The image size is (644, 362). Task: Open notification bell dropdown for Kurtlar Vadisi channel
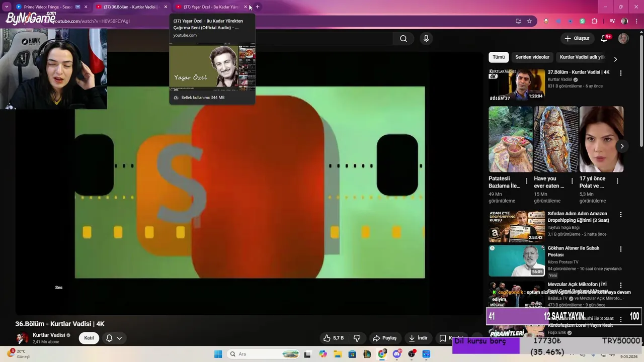tap(114, 338)
